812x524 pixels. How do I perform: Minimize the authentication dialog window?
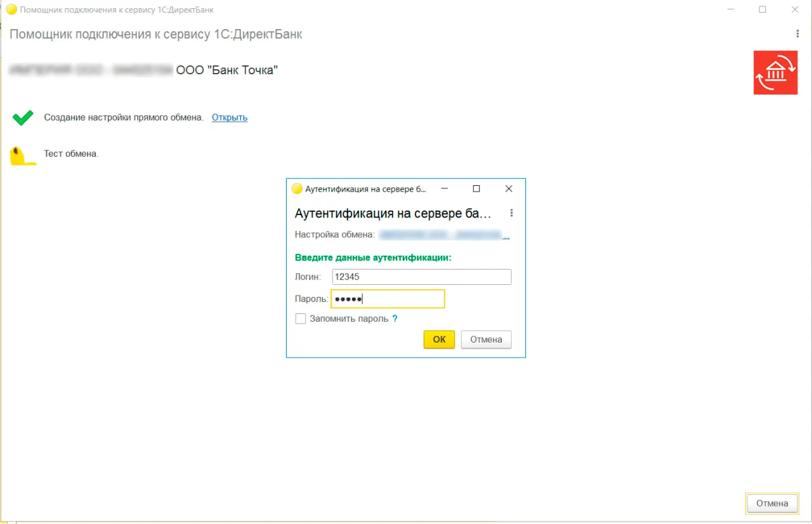pos(445,189)
